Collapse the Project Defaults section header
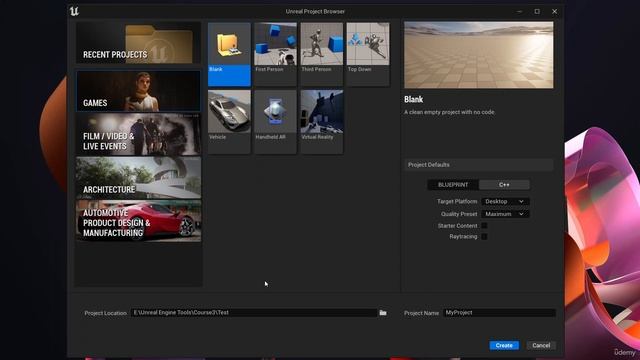Viewport: 640px width, 360px height. pos(479,164)
